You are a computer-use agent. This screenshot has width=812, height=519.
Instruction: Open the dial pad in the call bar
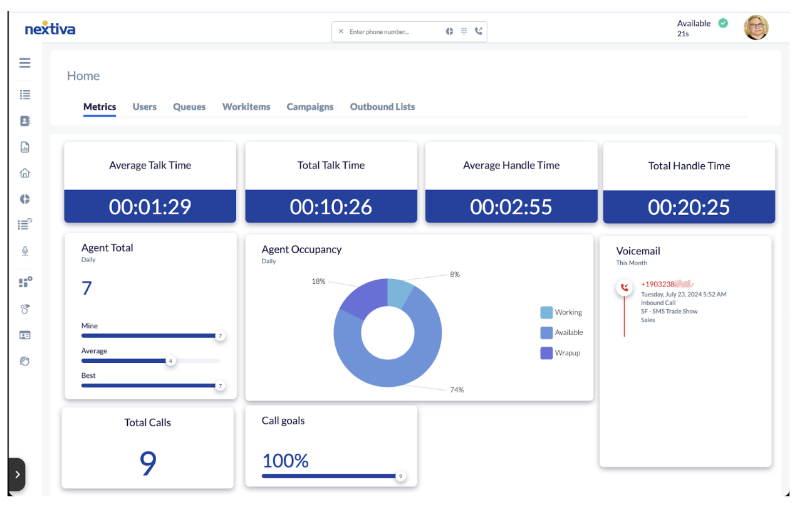tap(464, 31)
